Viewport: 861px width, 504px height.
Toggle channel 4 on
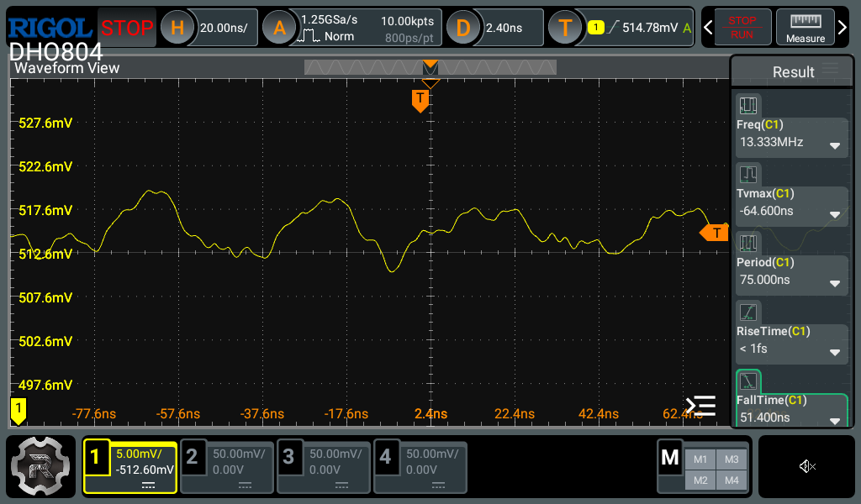[420, 467]
